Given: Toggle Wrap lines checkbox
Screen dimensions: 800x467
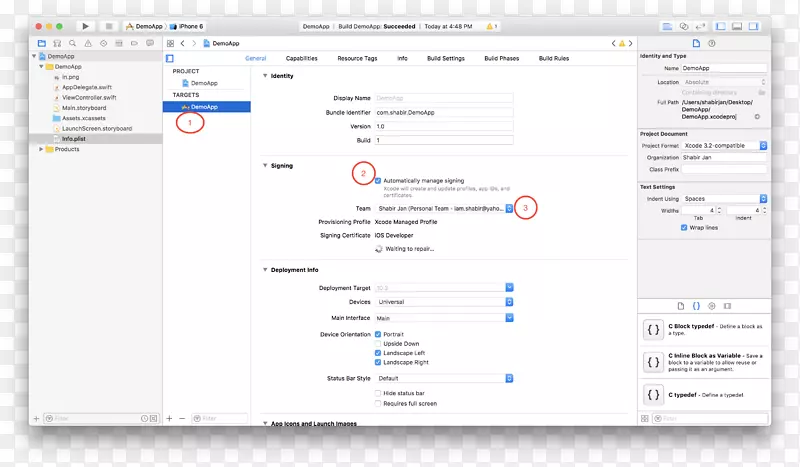Looking at the screenshot, I should point(684,228).
